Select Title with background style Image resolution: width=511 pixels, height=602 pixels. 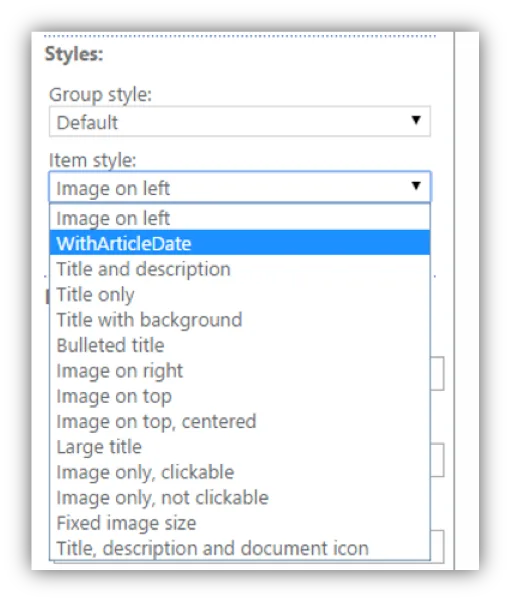(x=240, y=319)
